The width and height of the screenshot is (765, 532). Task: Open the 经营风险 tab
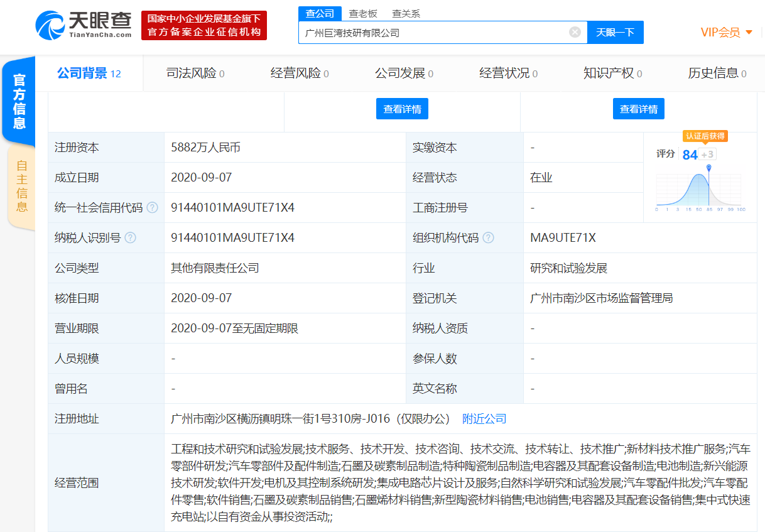(300, 73)
